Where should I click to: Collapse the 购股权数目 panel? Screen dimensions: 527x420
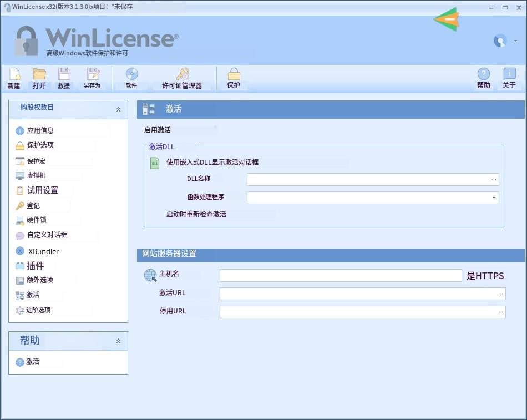[x=118, y=109]
